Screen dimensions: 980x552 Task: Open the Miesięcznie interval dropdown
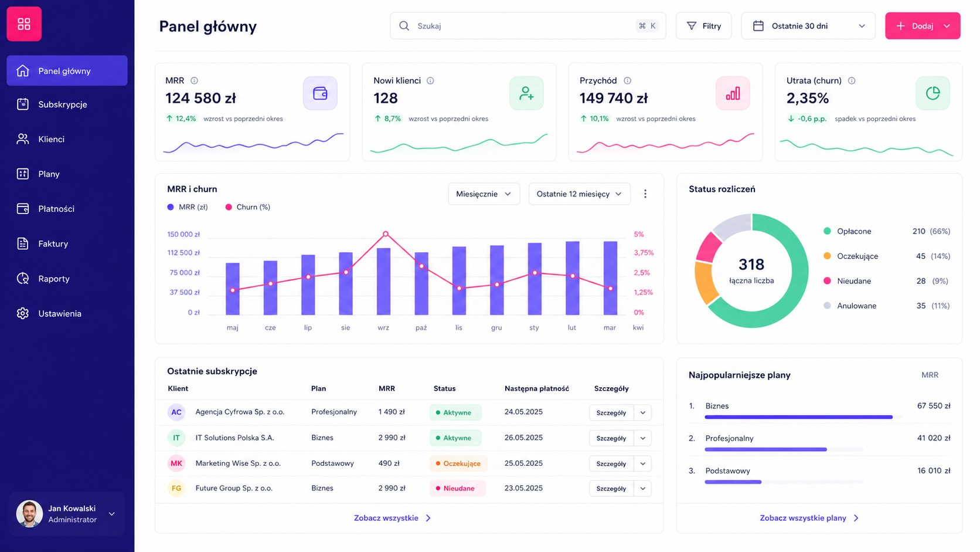[x=484, y=194]
